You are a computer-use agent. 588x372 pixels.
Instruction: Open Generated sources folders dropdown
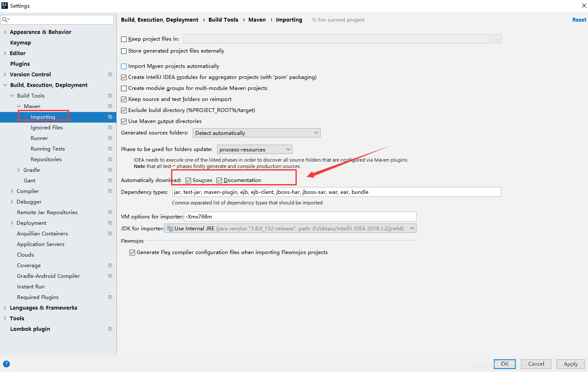256,133
